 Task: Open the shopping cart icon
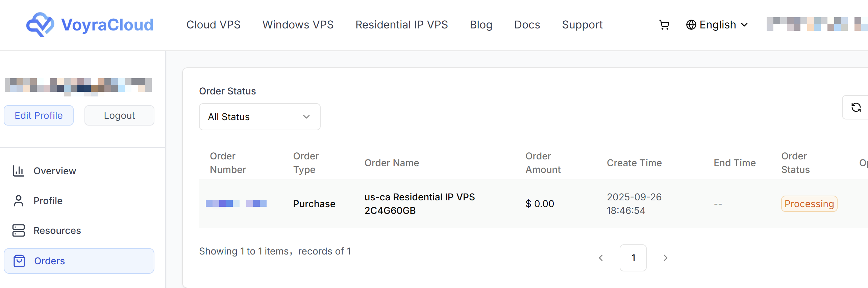[x=664, y=25]
